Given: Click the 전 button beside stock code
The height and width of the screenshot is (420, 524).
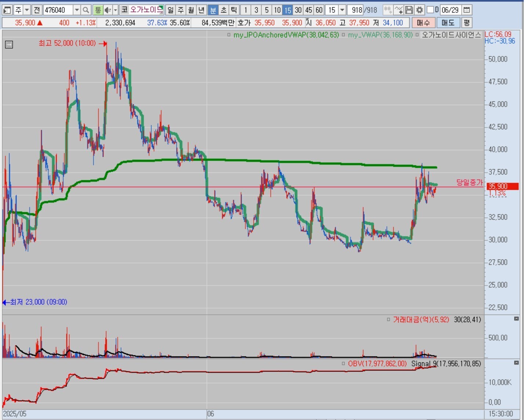Looking at the screenshot, I should 37,10.
